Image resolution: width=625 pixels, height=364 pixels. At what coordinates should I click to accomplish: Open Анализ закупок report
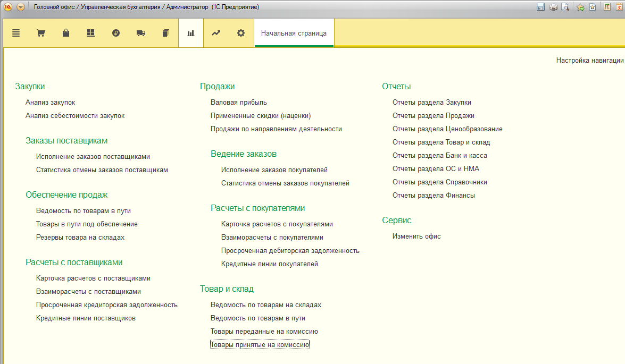pos(50,103)
